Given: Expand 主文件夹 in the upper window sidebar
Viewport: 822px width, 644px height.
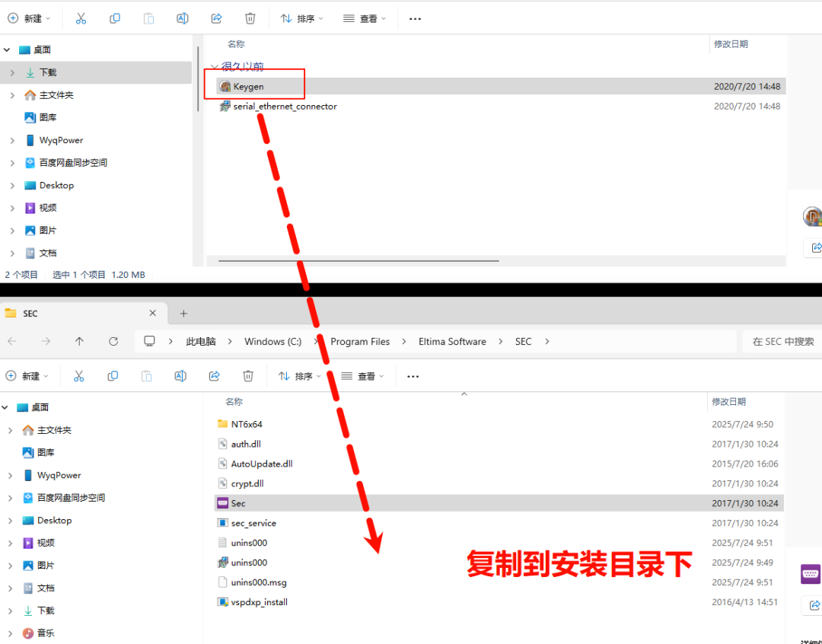Looking at the screenshot, I should [13, 95].
